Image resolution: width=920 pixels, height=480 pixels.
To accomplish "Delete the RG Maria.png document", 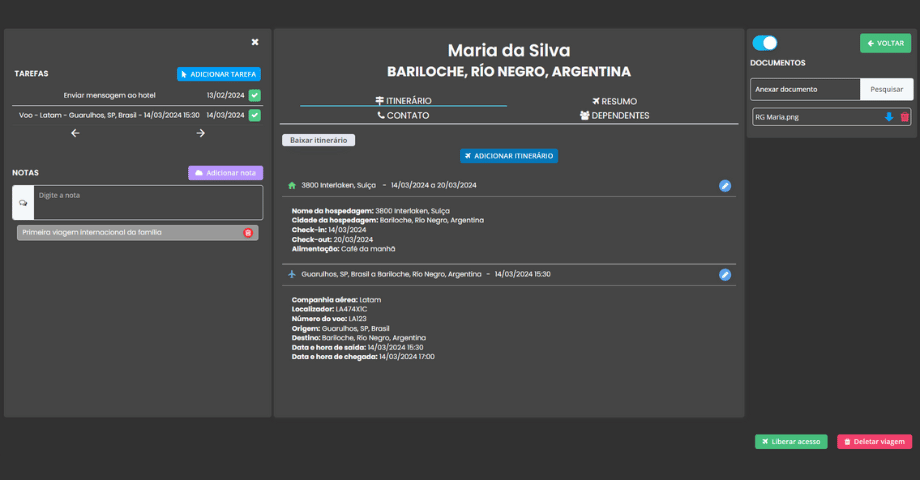I will (x=904, y=117).
